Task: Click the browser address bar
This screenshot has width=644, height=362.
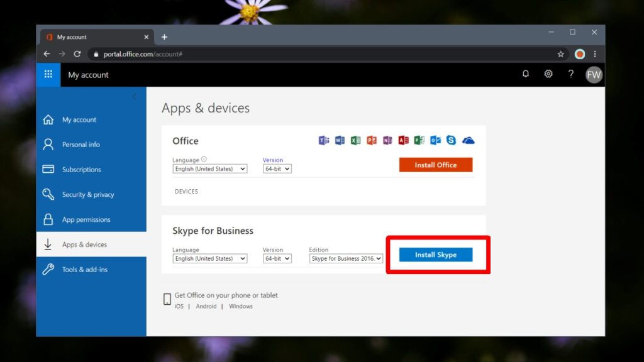Action: [x=252, y=54]
